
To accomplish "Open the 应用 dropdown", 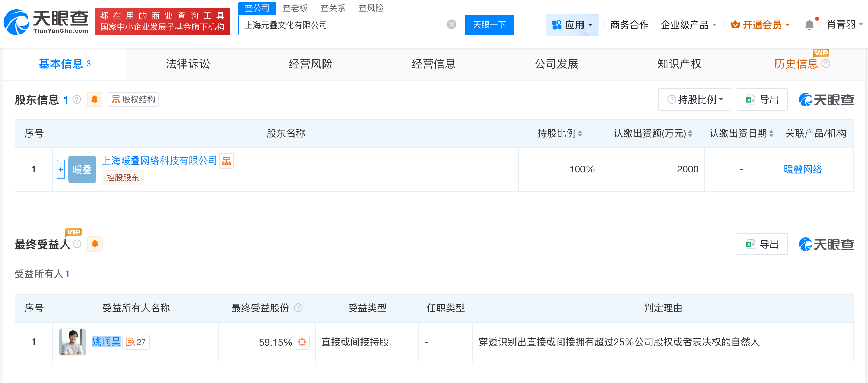I will (x=572, y=25).
